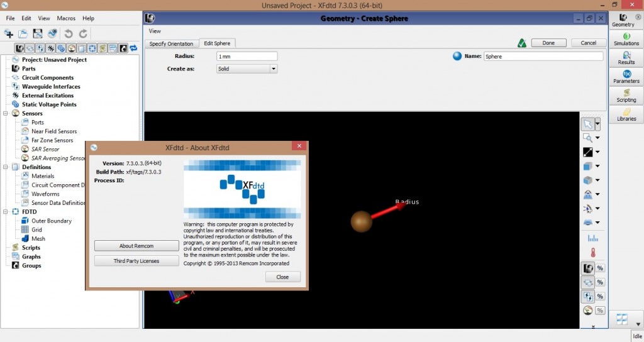This screenshot has height=342, width=644.
Task: Open the Geometry workspace panel
Action: point(623,20)
